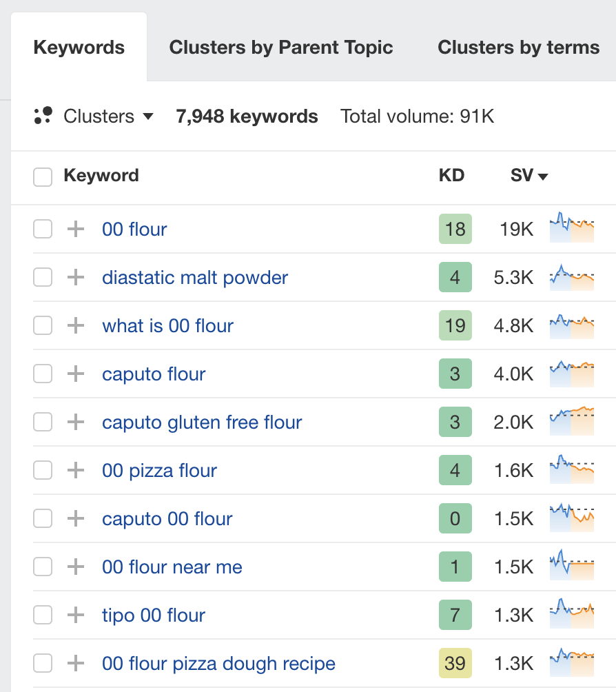This screenshot has width=616, height=692.
Task: Select the checkbox beside "caputo 00 flour"
Action: coord(43,518)
